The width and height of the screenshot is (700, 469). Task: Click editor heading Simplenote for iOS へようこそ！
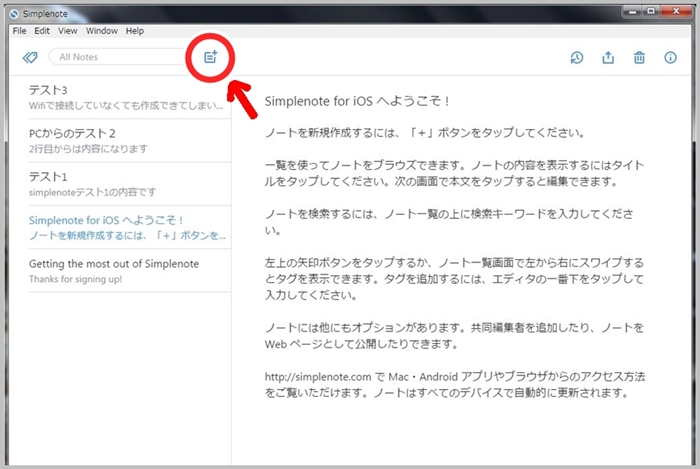(357, 101)
